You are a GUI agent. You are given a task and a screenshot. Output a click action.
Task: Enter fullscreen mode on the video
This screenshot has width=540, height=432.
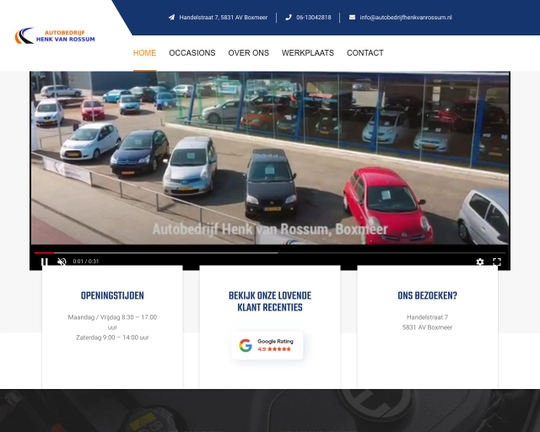click(x=497, y=262)
